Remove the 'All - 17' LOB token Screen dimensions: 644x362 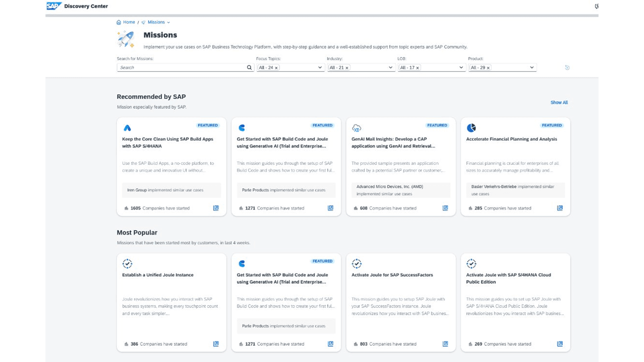tap(417, 68)
